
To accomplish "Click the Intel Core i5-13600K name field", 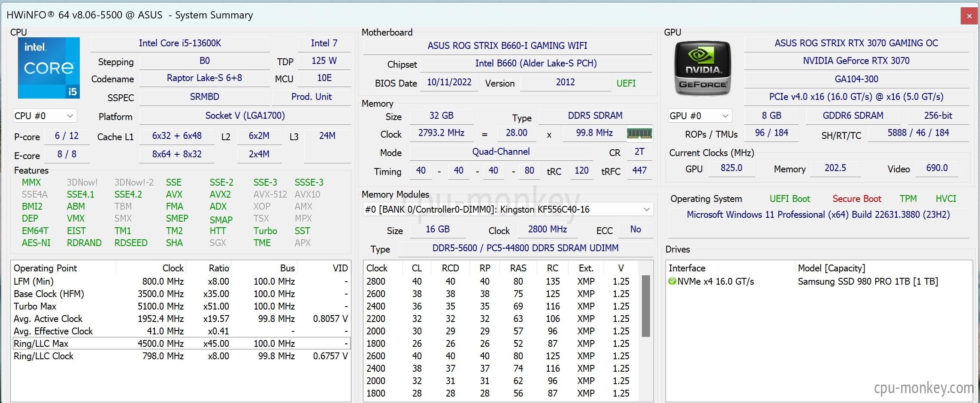I will point(180,43).
